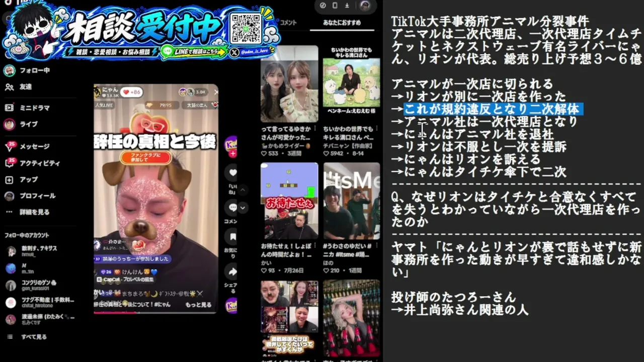The width and height of the screenshot is (644, 362).
Task: Close the live video player
Action: (x=216, y=92)
